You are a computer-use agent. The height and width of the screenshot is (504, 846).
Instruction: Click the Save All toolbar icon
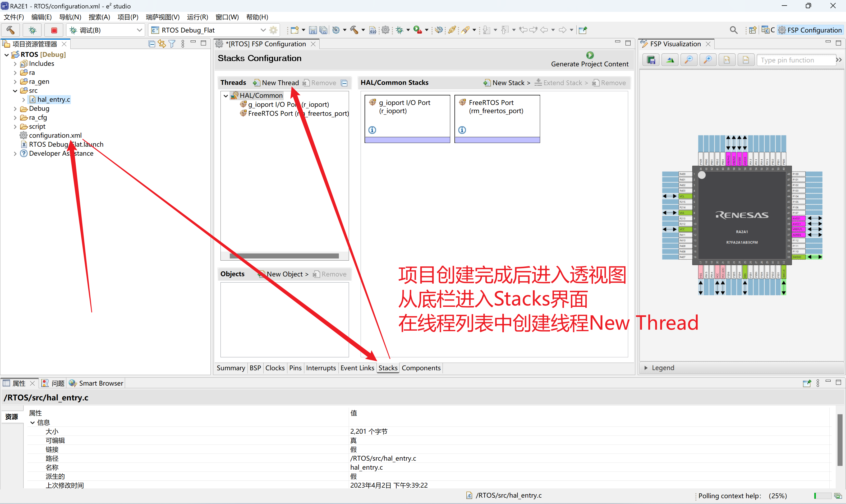(323, 30)
